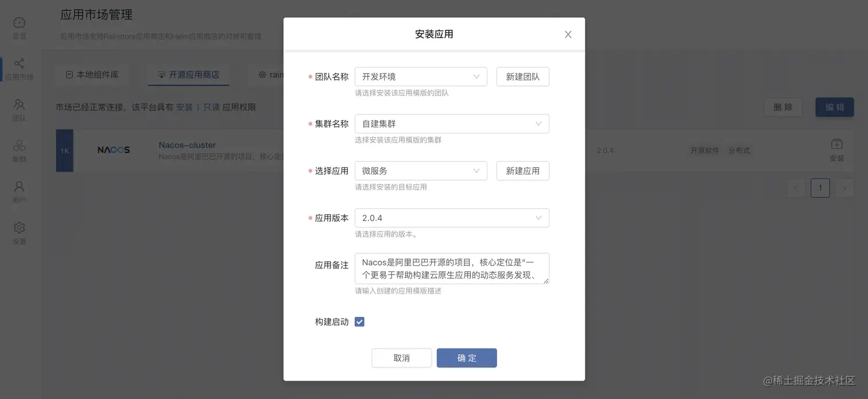Click the 请选择应用的版本。 hint text

click(x=386, y=234)
